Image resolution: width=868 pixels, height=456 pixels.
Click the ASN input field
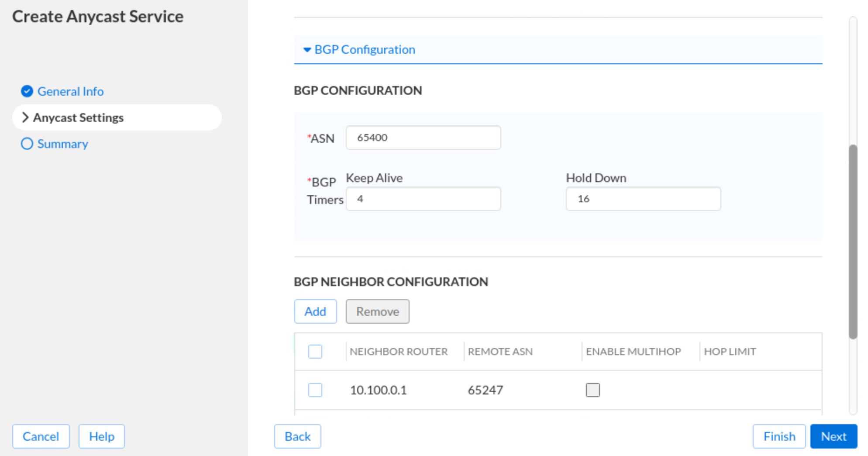[423, 138]
